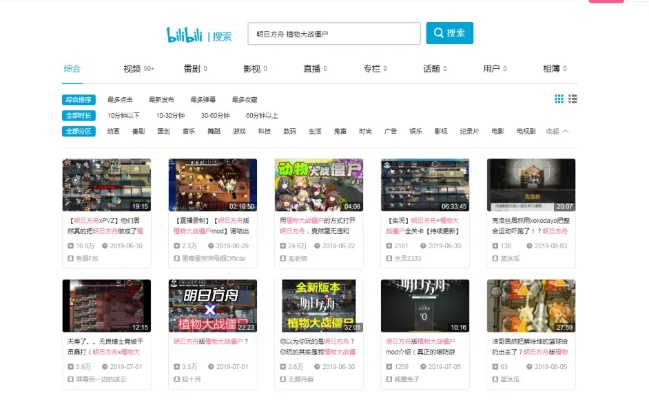Open title 明日方舟版植物大战僵尸？
Viewport: 649px width, 400px height.
coord(211,342)
